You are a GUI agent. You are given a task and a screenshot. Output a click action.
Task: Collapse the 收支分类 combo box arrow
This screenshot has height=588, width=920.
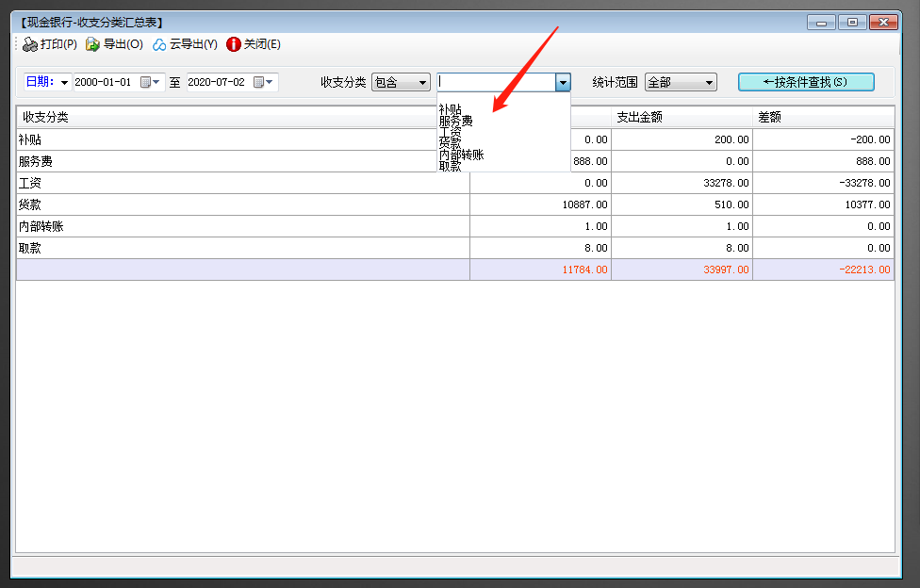563,83
